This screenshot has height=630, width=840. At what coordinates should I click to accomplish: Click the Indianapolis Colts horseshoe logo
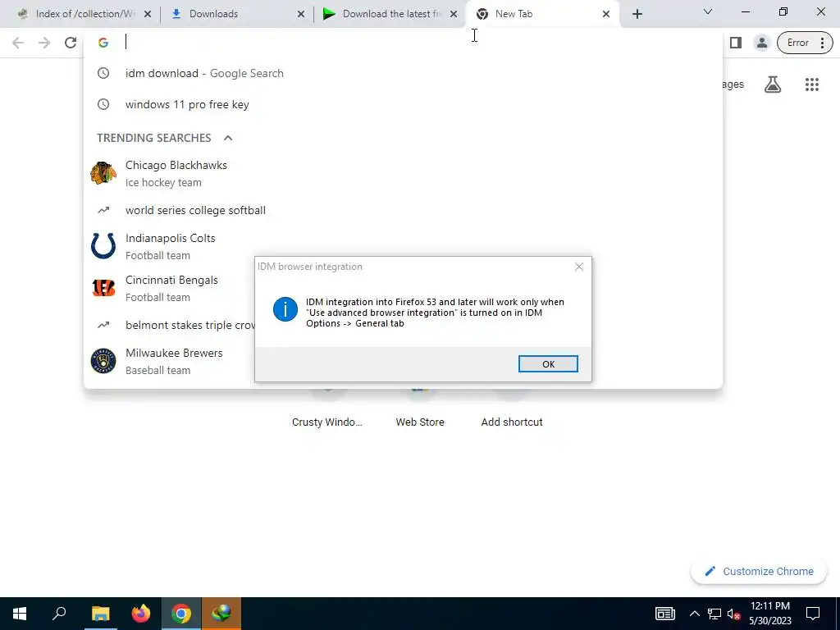coord(103,246)
